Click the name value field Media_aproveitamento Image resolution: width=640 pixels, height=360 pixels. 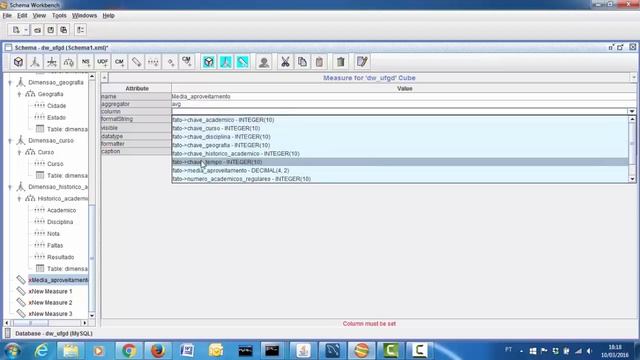[x=404, y=96]
